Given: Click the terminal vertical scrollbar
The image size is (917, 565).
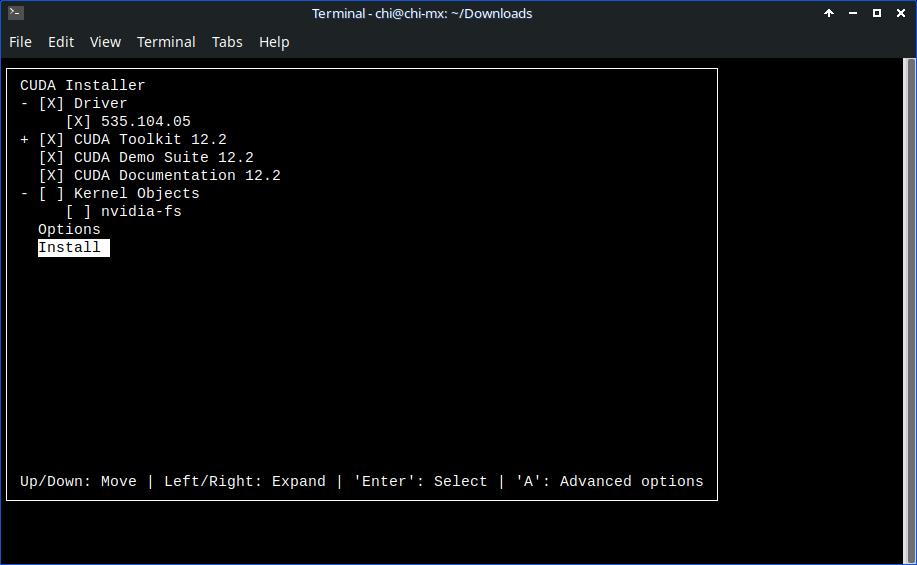Looking at the screenshot, I should click(x=909, y=310).
